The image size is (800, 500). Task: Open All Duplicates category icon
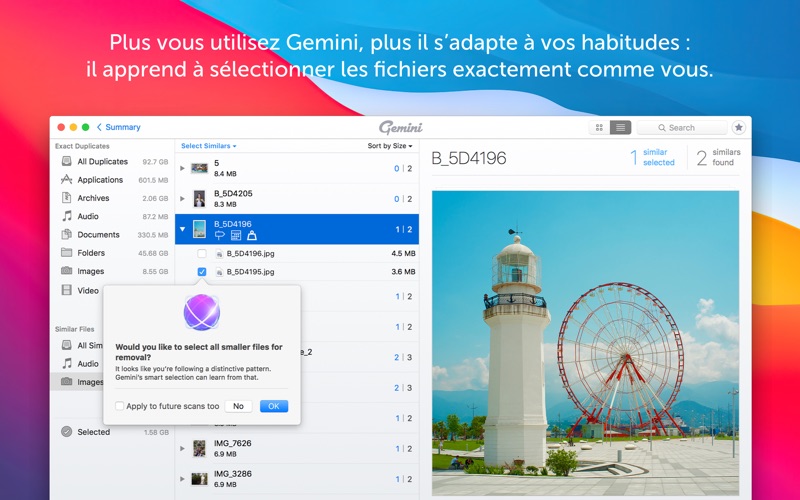coord(66,161)
